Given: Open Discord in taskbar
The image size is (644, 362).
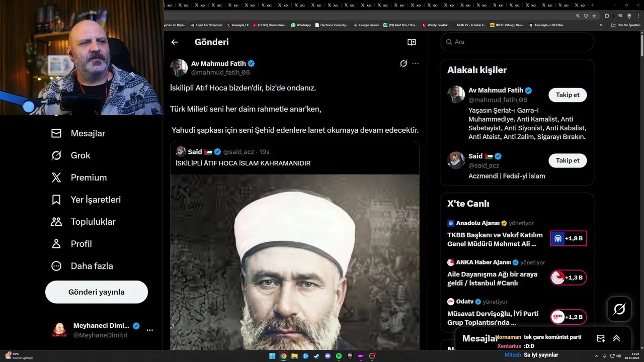Looking at the screenshot, I should click(328, 356).
